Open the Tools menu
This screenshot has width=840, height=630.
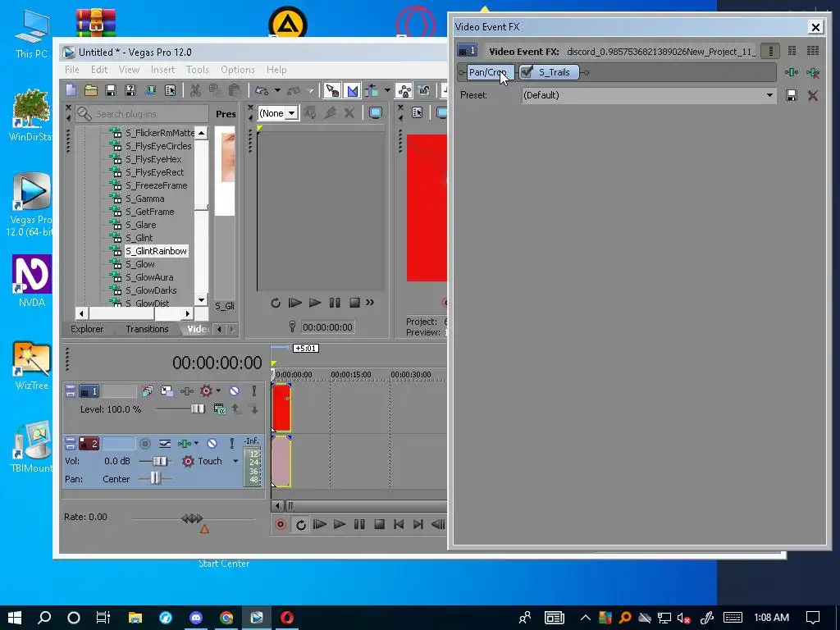197,70
